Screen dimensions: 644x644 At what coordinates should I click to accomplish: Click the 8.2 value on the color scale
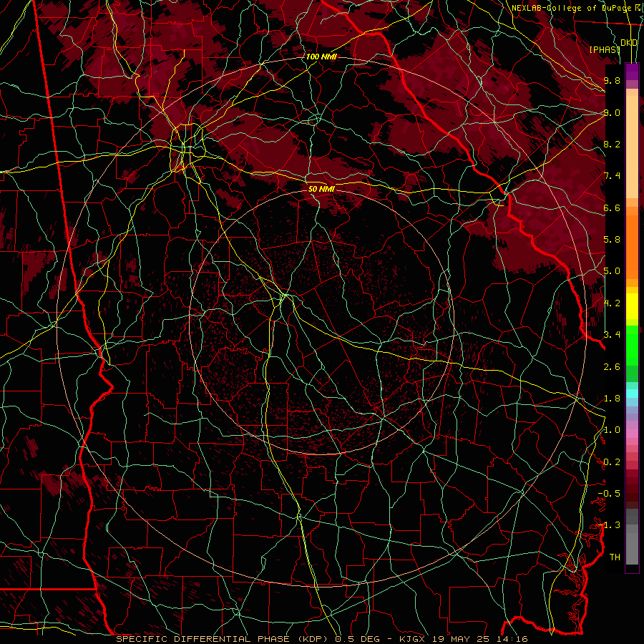tap(612, 144)
